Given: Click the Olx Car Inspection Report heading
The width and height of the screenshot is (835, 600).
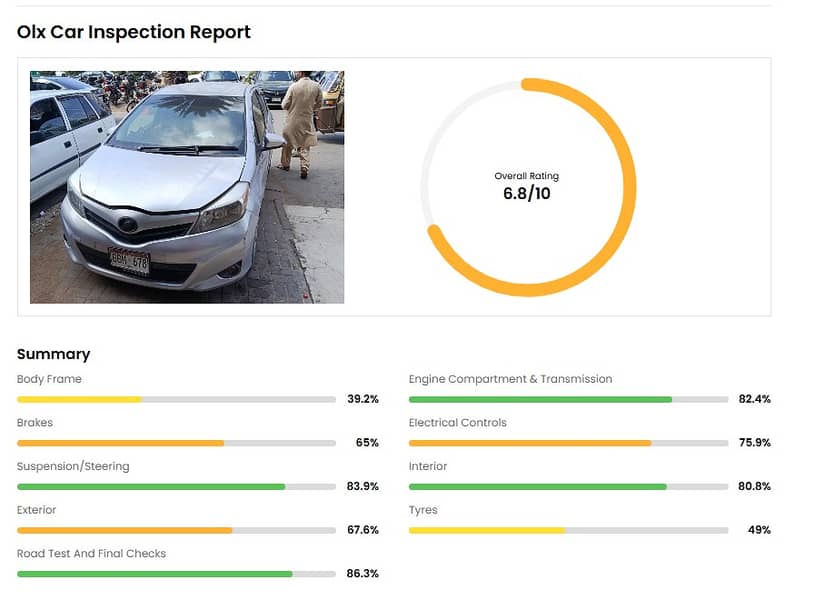Looking at the screenshot, I should click(134, 32).
